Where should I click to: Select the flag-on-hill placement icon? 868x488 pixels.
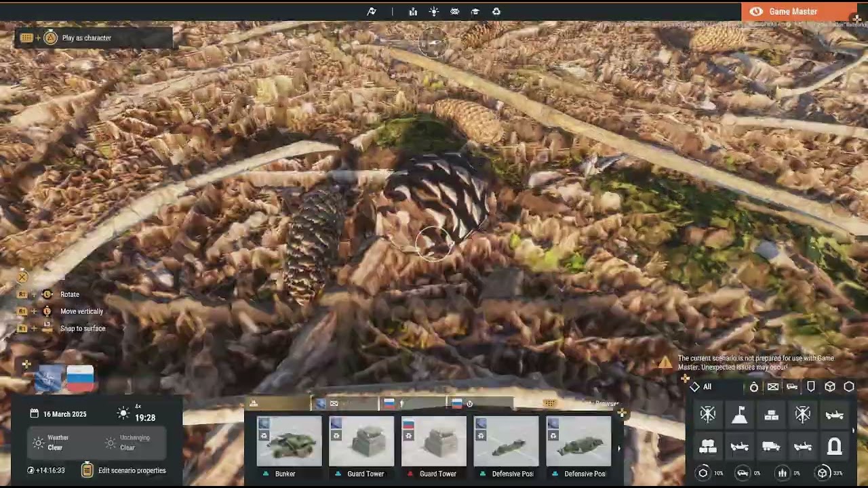(739, 415)
